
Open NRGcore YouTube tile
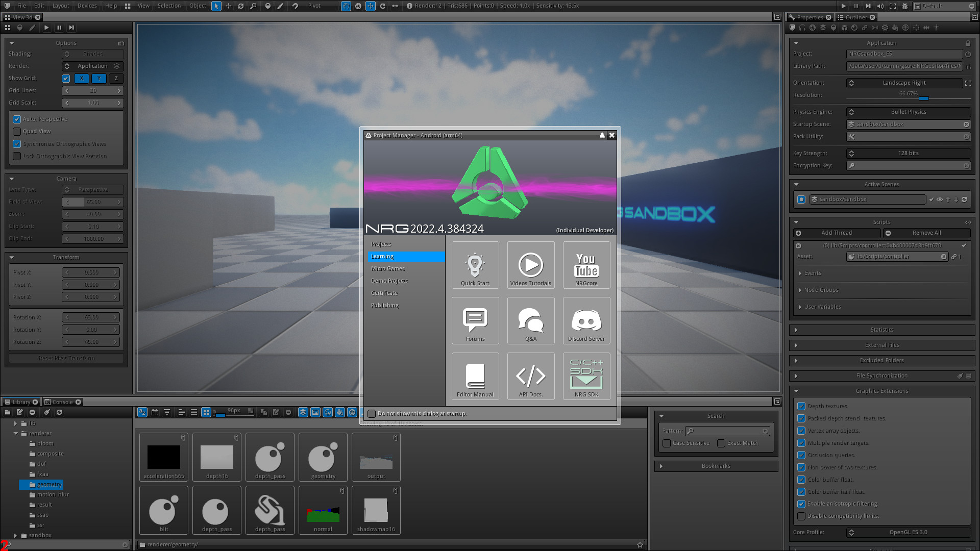tap(586, 265)
